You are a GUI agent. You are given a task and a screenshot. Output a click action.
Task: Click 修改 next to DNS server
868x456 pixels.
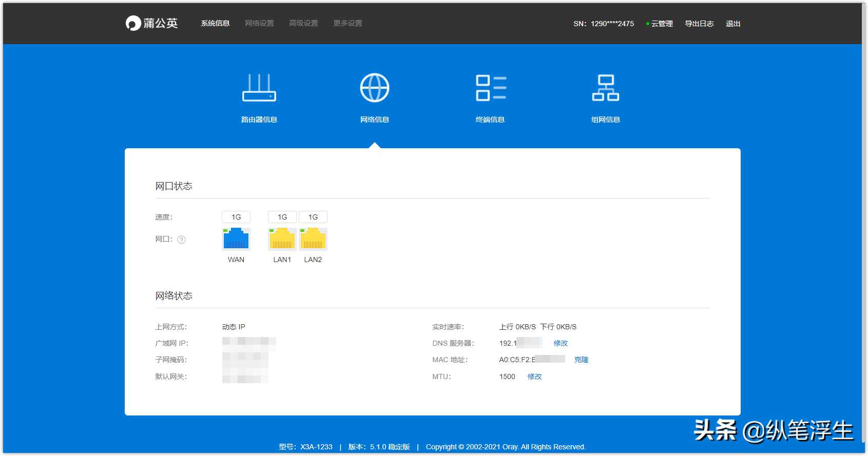pyautogui.click(x=561, y=343)
